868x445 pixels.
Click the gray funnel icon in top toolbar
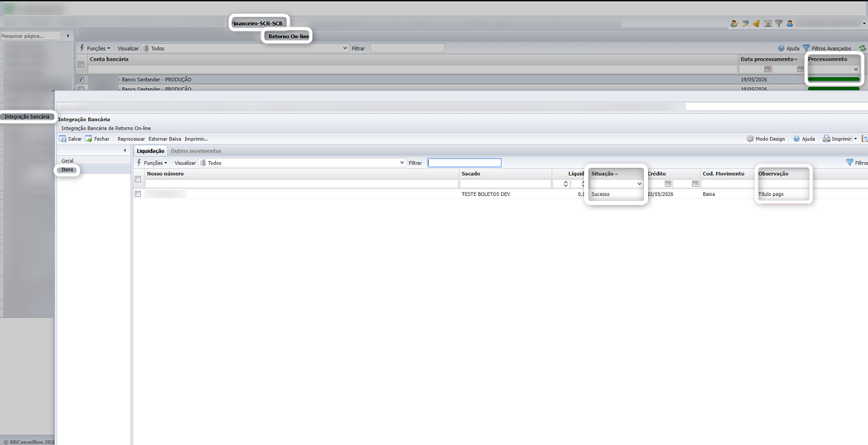point(778,24)
